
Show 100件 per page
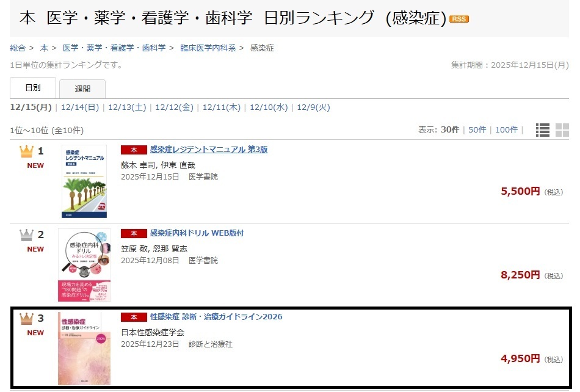point(506,130)
